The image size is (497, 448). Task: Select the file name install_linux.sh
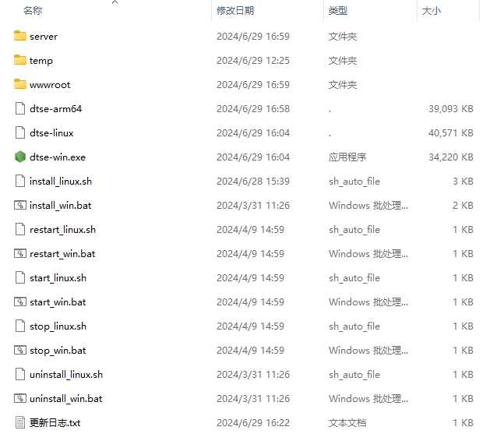coord(61,181)
